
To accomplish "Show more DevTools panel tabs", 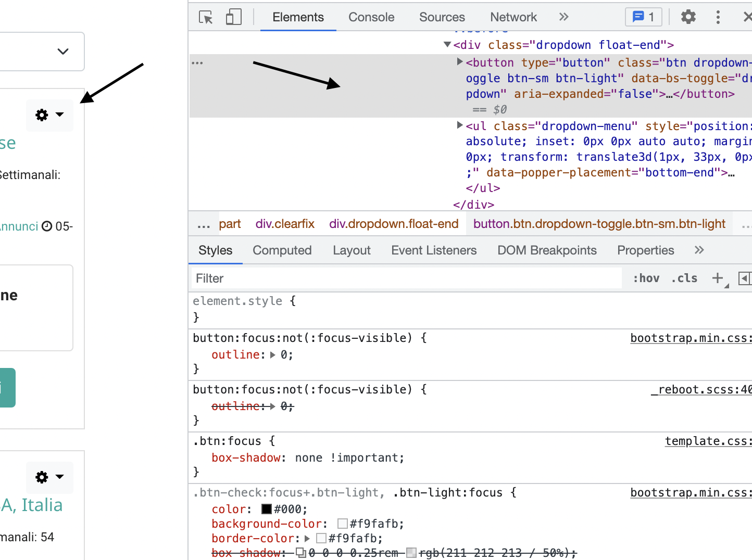I will [x=563, y=17].
